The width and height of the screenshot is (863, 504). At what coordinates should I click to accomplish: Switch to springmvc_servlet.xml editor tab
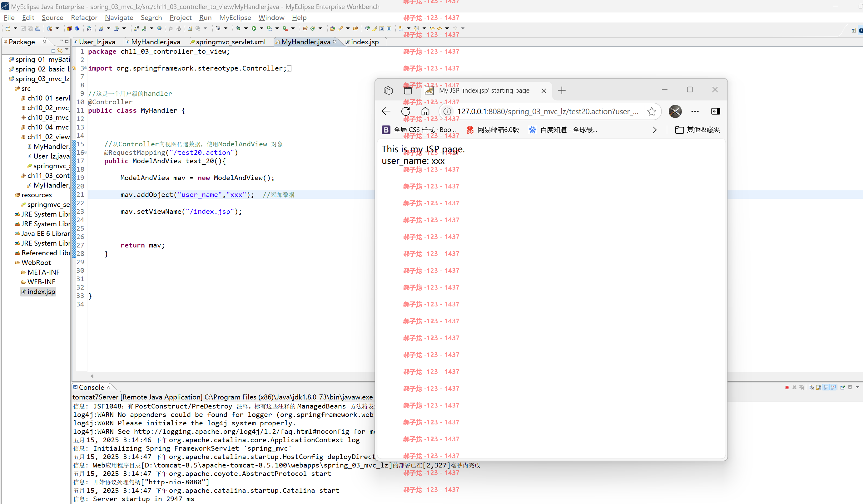click(x=231, y=42)
